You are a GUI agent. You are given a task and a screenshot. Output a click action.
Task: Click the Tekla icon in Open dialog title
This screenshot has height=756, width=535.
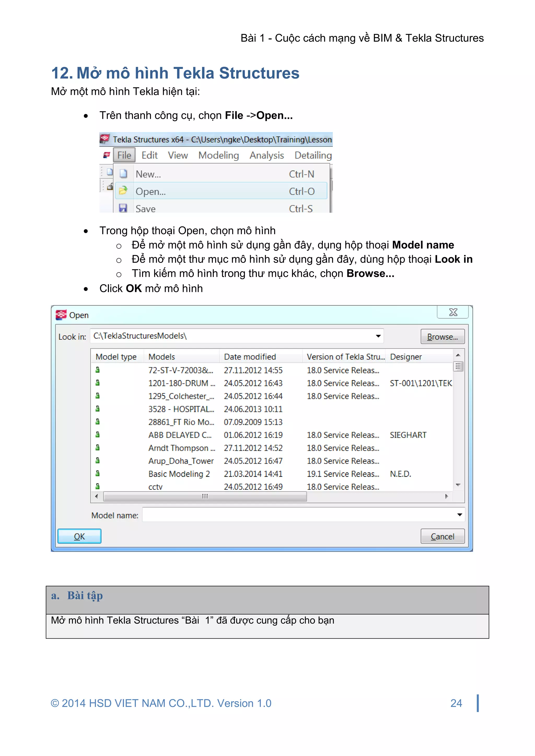tap(61, 315)
